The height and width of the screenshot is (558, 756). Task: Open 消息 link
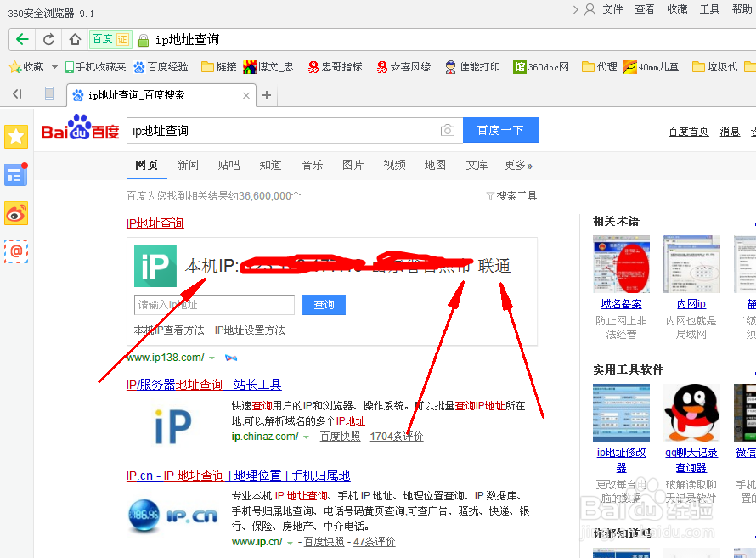[x=730, y=132]
